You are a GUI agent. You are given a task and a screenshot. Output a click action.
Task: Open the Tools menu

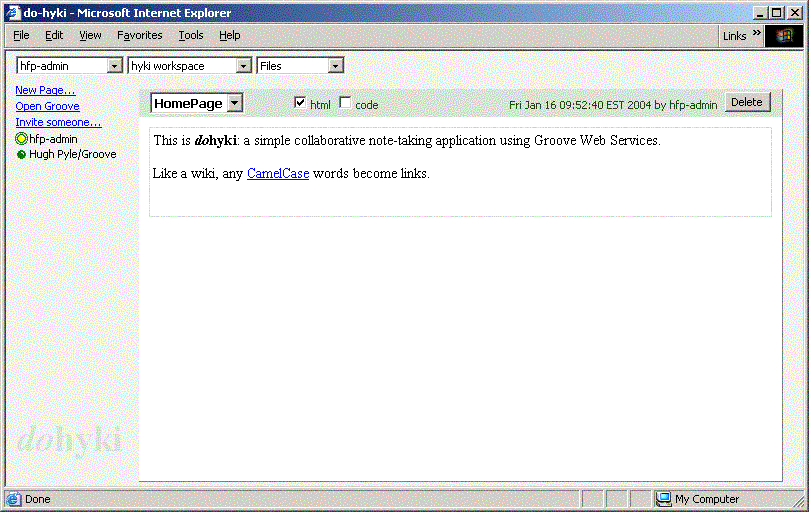coord(191,35)
